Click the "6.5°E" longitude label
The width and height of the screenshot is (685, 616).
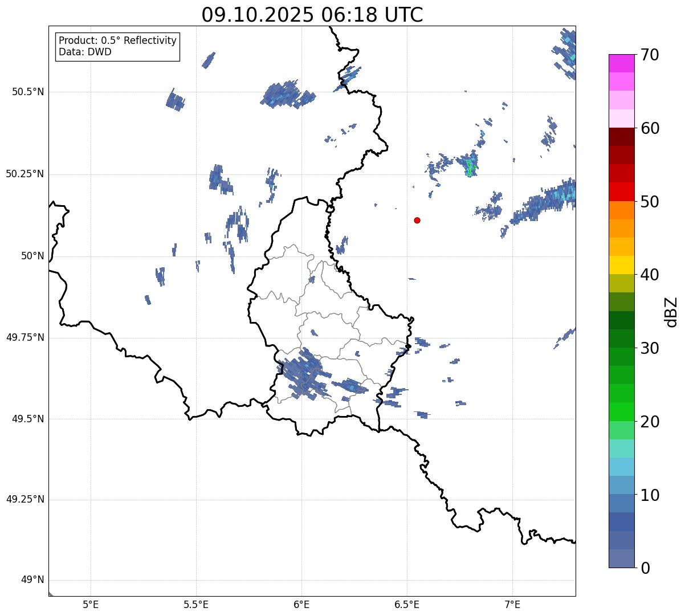pyautogui.click(x=407, y=605)
